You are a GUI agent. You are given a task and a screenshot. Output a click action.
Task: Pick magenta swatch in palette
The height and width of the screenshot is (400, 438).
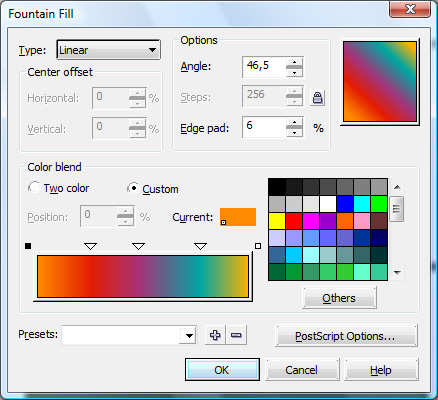coord(311,221)
